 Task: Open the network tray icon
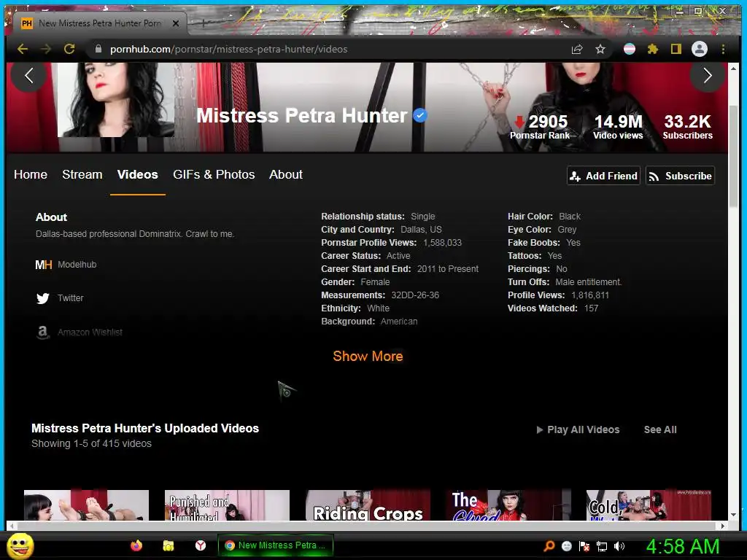click(602, 546)
